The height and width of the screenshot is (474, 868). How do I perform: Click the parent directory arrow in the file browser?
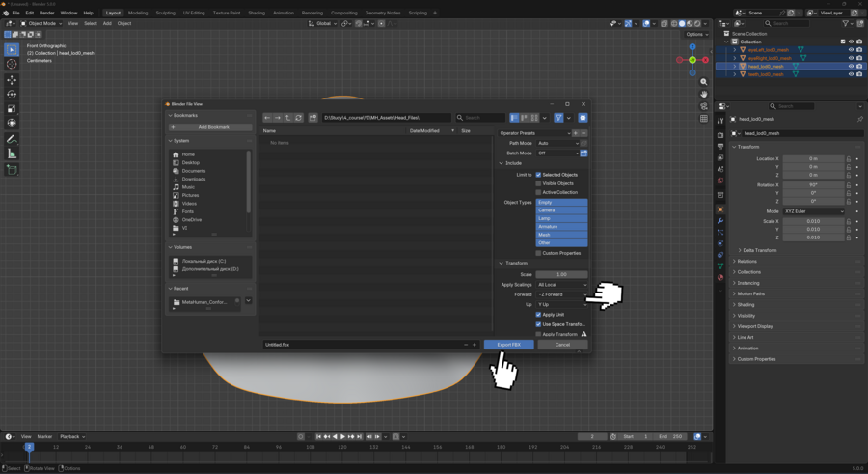288,118
